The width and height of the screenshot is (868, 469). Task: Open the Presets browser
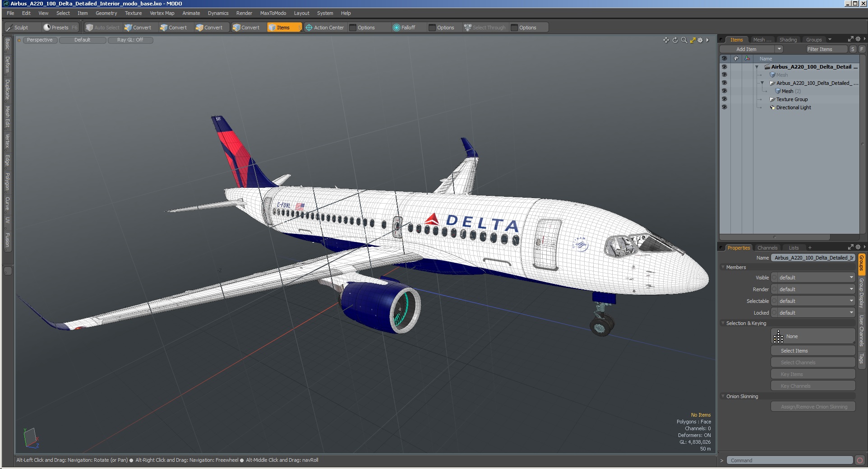click(x=60, y=28)
